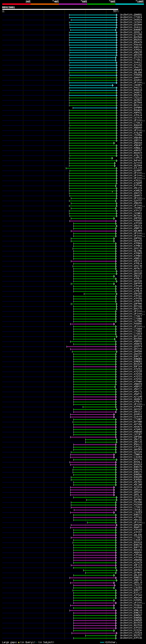Select the UniRef100_Q0PWM4 label
Image resolution: width=146 pixels, height=644 pixels.
point(131,108)
